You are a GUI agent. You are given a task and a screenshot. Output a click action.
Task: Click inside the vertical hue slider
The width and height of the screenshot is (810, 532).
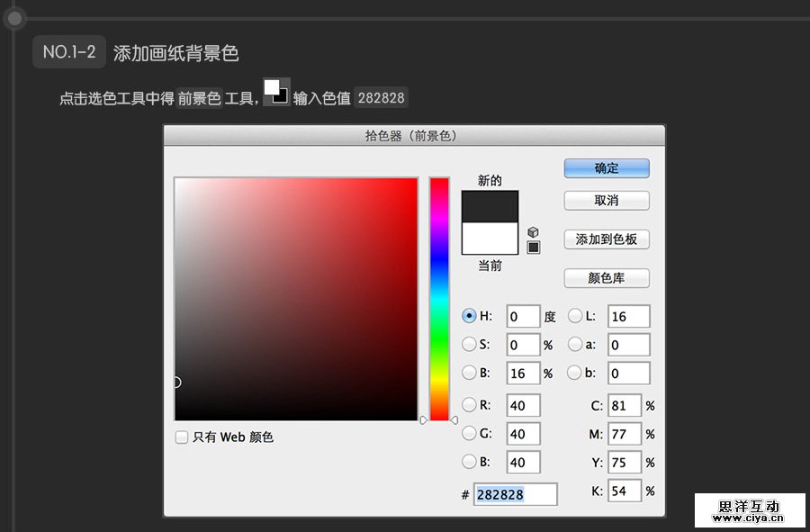(438, 297)
